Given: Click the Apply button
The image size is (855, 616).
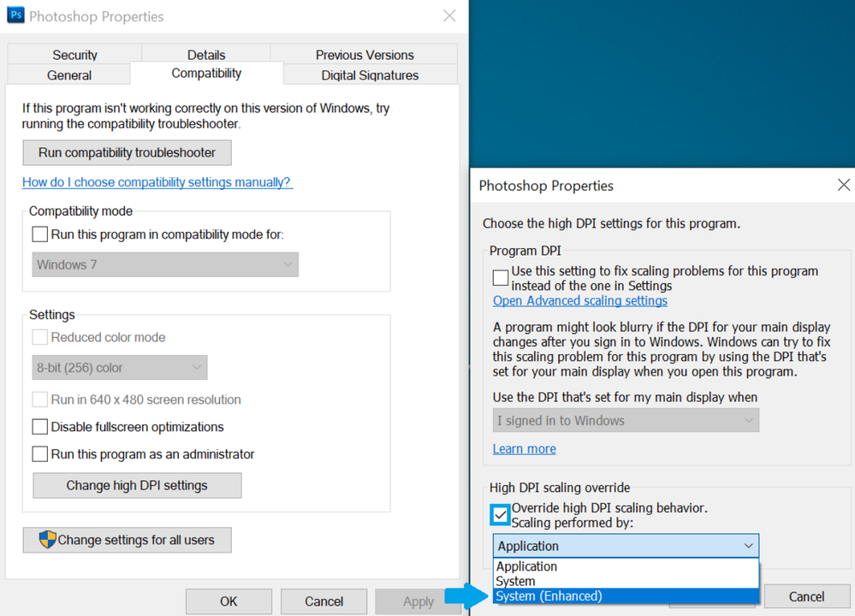Looking at the screenshot, I should pos(419,601).
